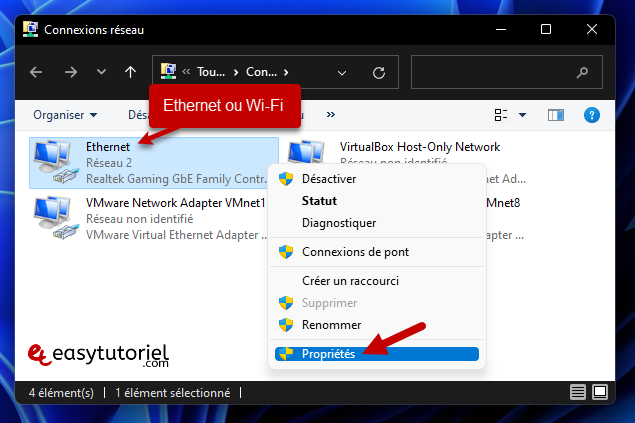Screen dimensions: 635x423
Task: Open Propriétés from the context menu
Action: click(377, 354)
